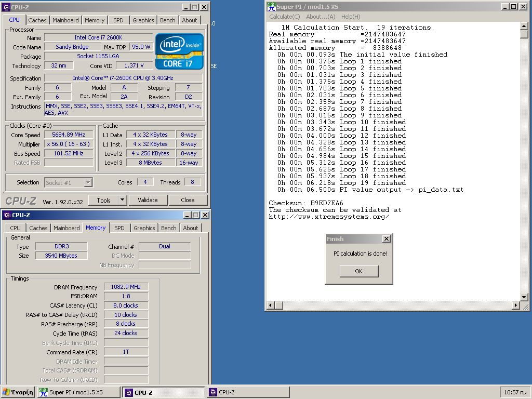Click the DRAM Frequency value 1082.9 MHz
532x399 pixels.
point(126,287)
